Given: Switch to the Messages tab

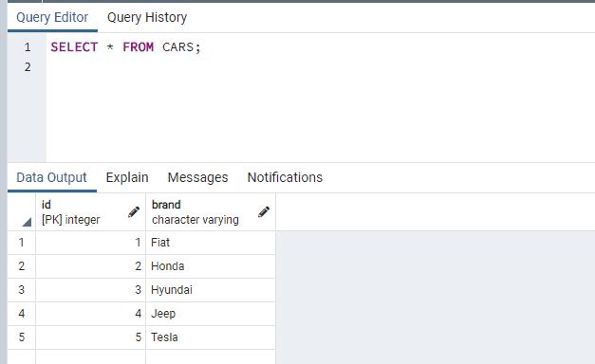Looking at the screenshot, I should coord(197,177).
